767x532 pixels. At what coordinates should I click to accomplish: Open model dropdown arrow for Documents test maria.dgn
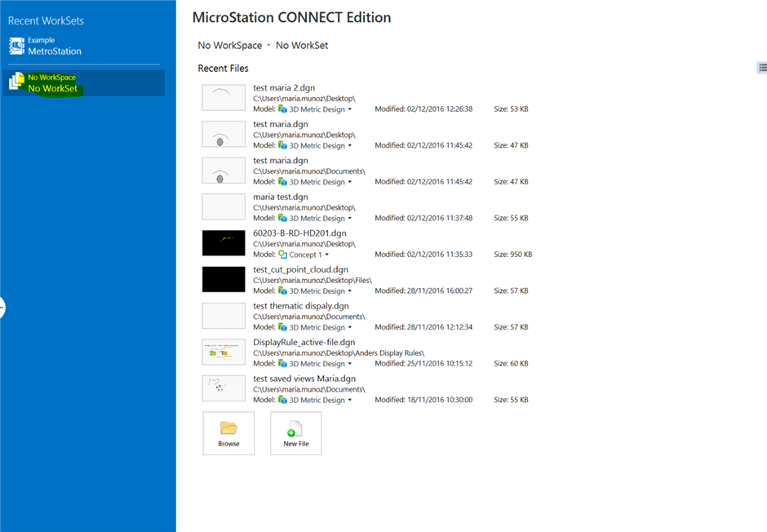(350, 182)
